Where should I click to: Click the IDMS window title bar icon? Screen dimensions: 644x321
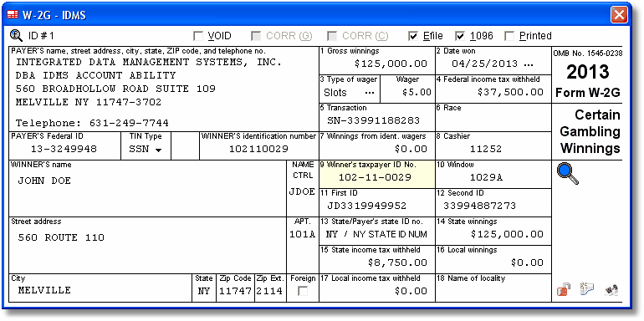click(x=13, y=15)
